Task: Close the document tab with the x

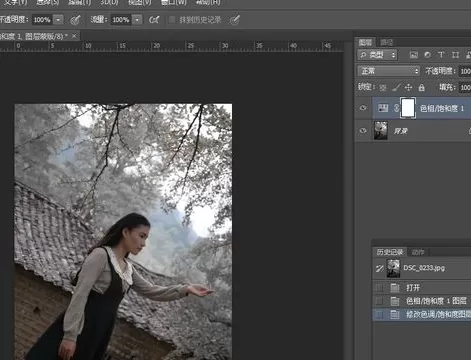Action: point(74,36)
